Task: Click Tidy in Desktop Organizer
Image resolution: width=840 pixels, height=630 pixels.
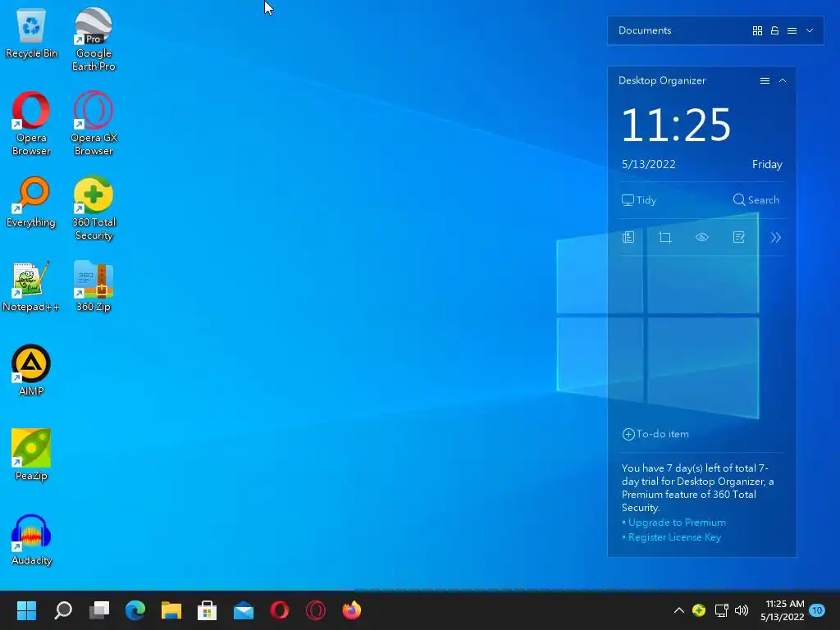Action: point(638,200)
